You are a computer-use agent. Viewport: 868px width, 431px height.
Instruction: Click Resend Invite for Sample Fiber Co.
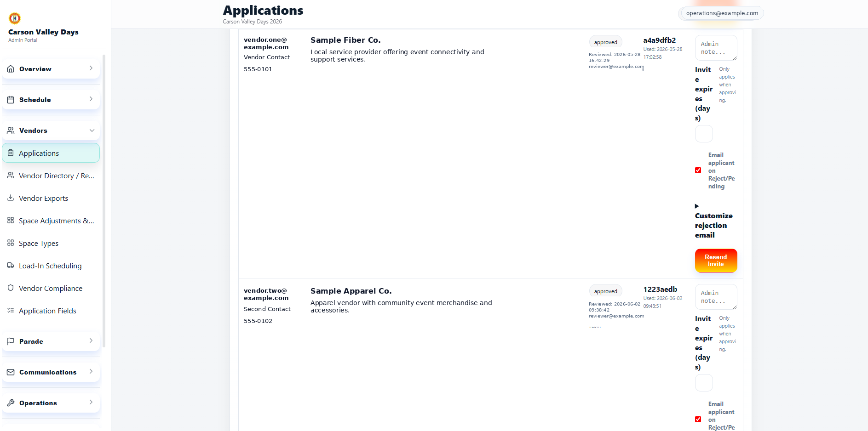pyautogui.click(x=716, y=261)
